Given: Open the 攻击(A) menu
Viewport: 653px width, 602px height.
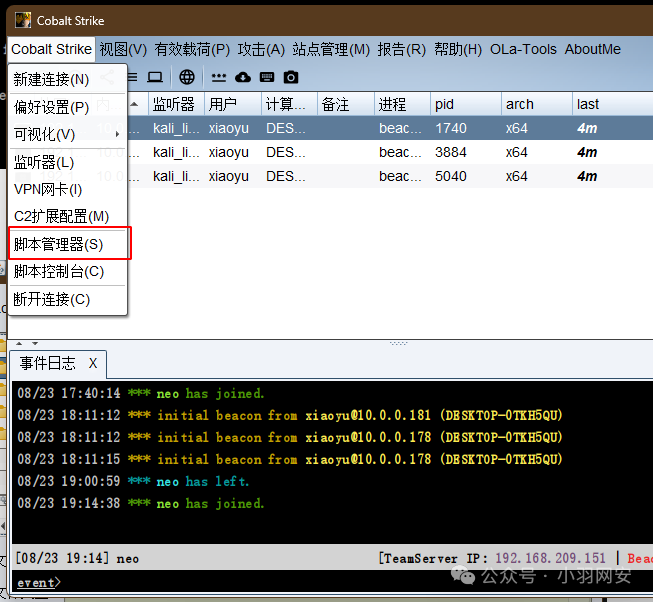Looking at the screenshot, I should [x=261, y=50].
